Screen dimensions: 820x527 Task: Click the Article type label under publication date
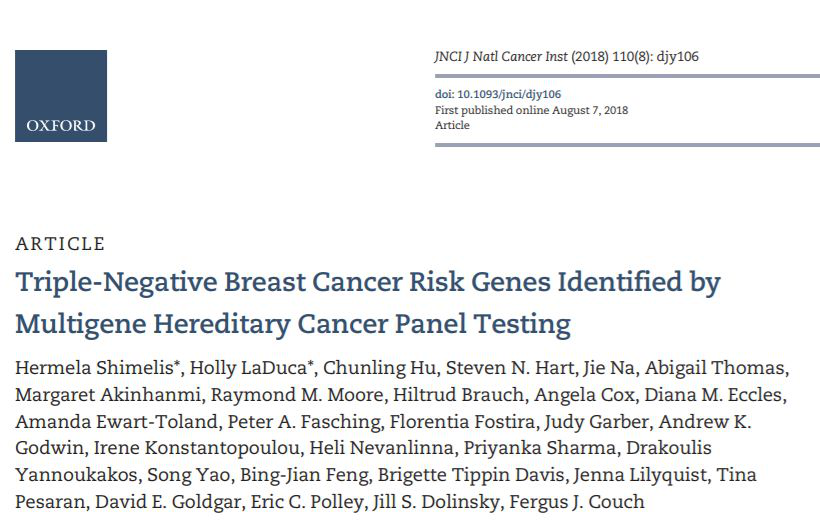point(452,125)
